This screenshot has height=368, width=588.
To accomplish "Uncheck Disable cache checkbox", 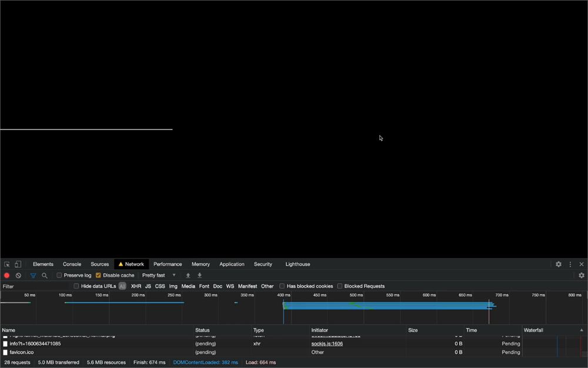I will 98,275.
